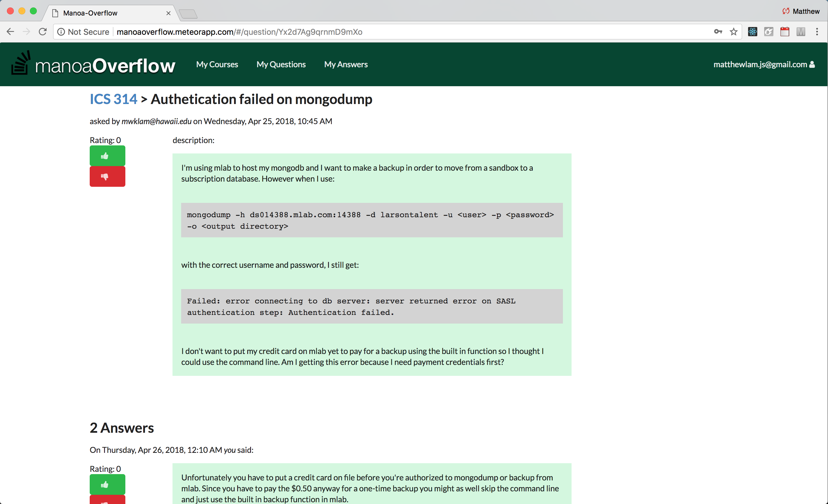
Task: Go back to the previous page
Action: point(10,32)
